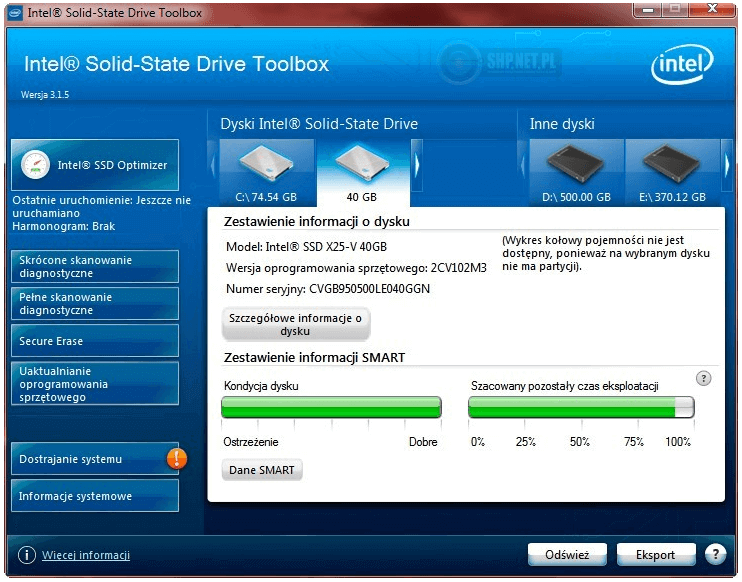Viewport: 742px width, 582px height.
Task: Click the Eksport button
Action: [655, 555]
